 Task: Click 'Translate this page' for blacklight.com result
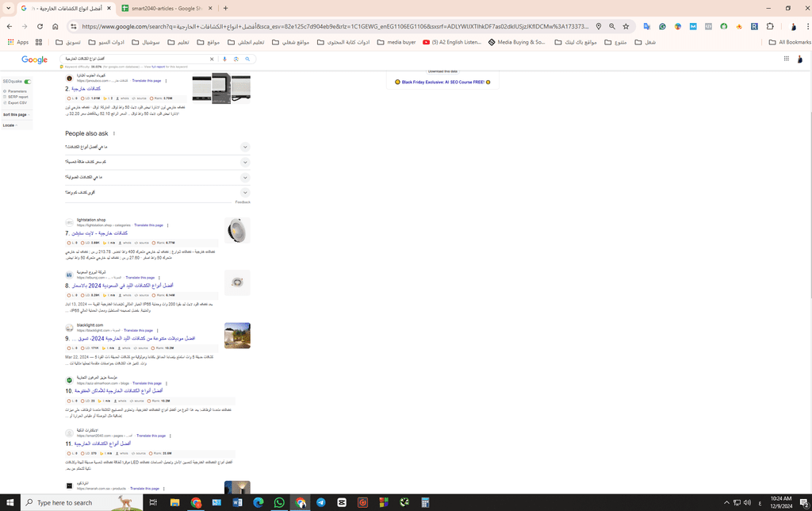[x=138, y=330]
